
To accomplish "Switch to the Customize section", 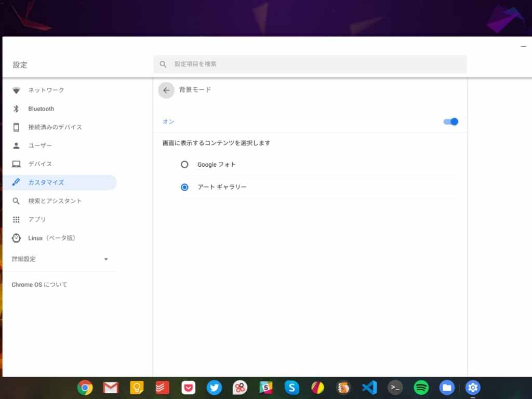I will [47, 182].
